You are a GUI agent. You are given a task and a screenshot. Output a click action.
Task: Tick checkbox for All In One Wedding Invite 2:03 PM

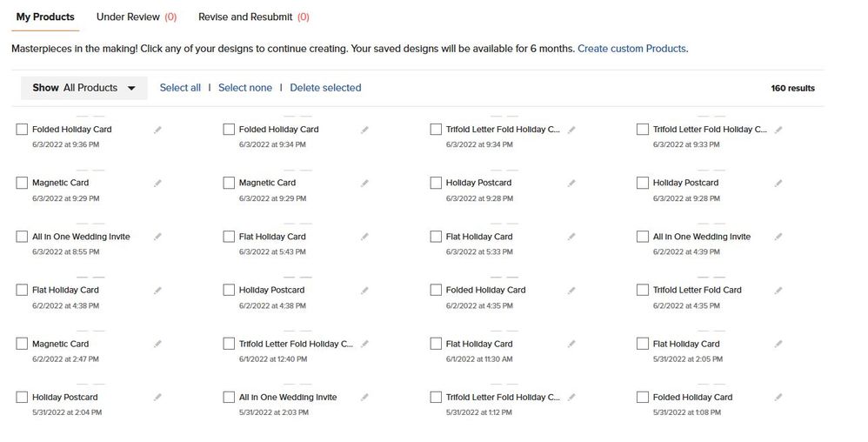coord(229,397)
